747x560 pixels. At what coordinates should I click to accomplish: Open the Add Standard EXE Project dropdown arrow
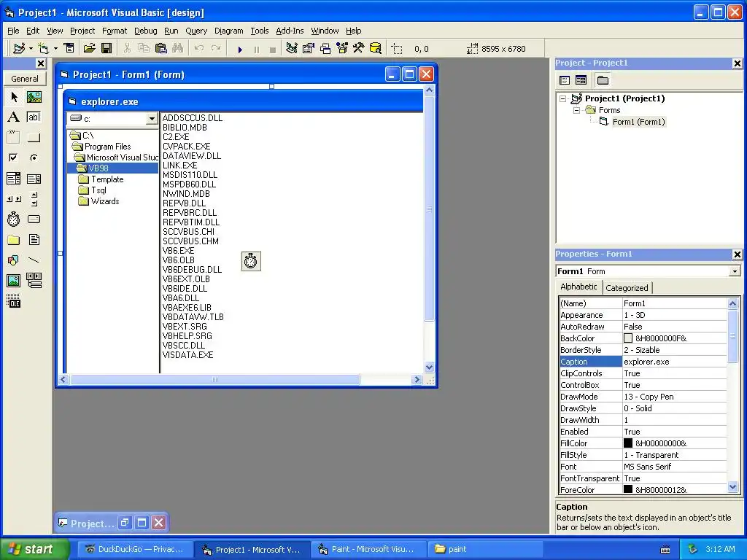point(31,48)
